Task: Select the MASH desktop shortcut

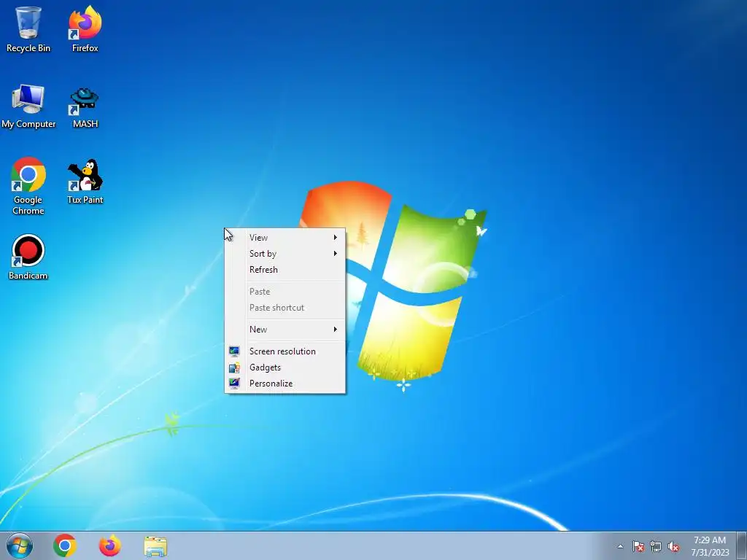Action: tap(85, 108)
